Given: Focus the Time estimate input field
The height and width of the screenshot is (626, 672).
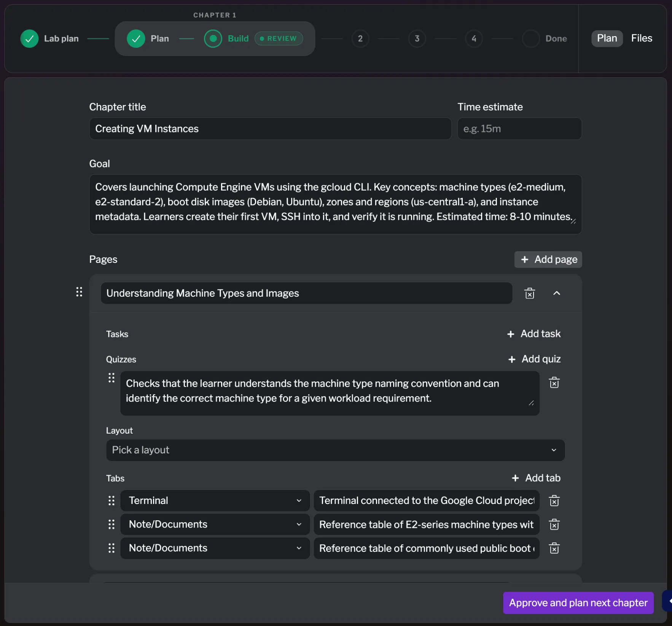Looking at the screenshot, I should 519,129.
